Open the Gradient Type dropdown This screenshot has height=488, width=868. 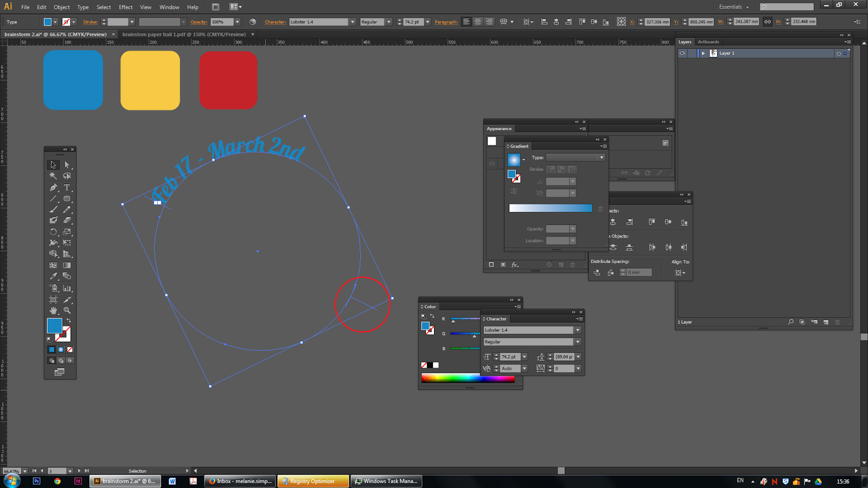(602, 157)
